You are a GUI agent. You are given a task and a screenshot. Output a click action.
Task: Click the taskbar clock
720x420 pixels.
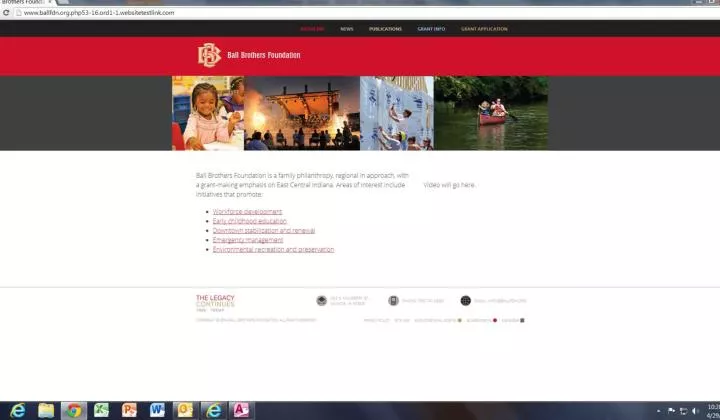pyautogui.click(x=713, y=411)
